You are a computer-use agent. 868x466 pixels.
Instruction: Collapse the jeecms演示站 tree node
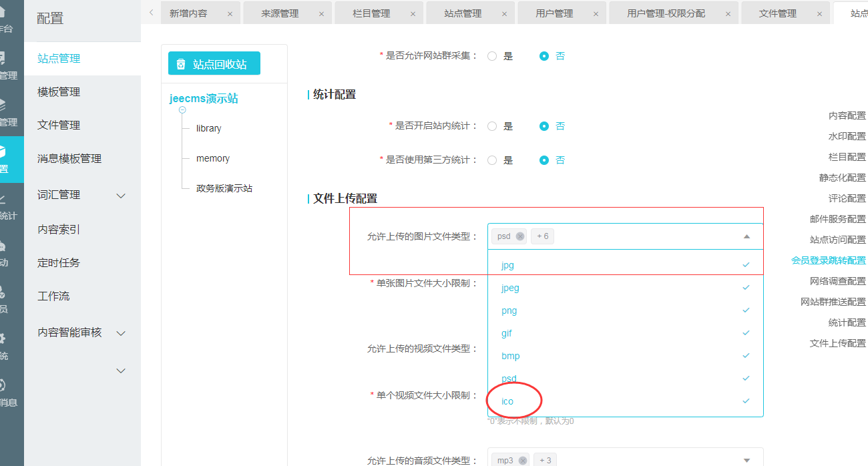[x=182, y=109]
